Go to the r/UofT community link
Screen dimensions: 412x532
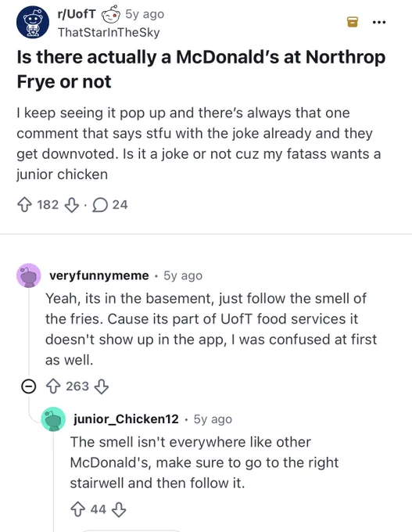click(77, 14)
